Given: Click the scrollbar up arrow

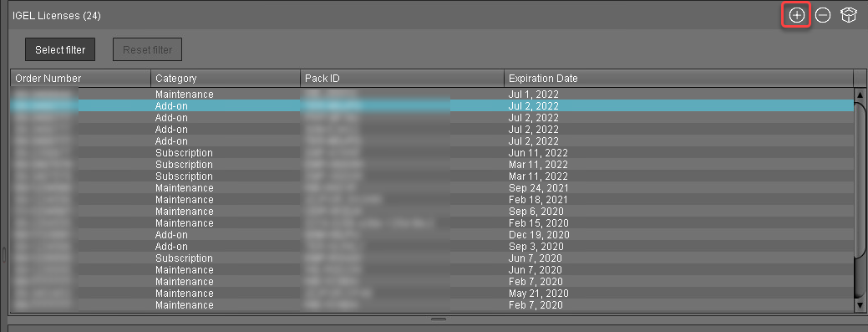Looking at the screenshot, I should pyautogui.click(x=860, y=94).
